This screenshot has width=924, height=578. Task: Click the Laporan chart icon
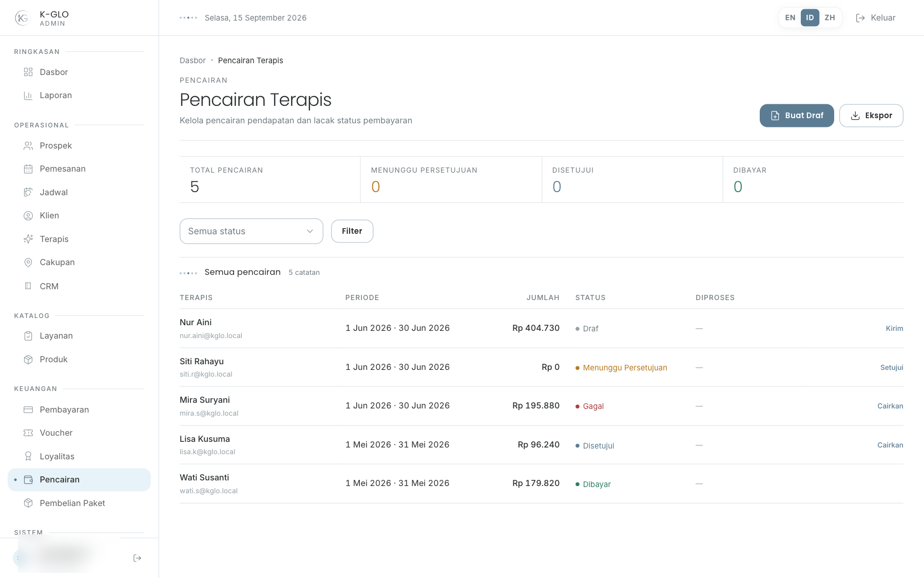tap(28, 95)
